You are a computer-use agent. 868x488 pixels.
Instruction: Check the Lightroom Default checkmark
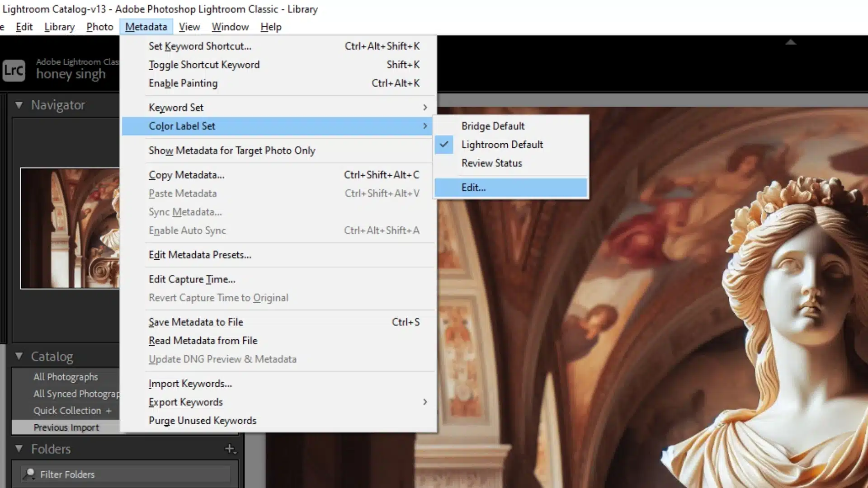point(444,144)
